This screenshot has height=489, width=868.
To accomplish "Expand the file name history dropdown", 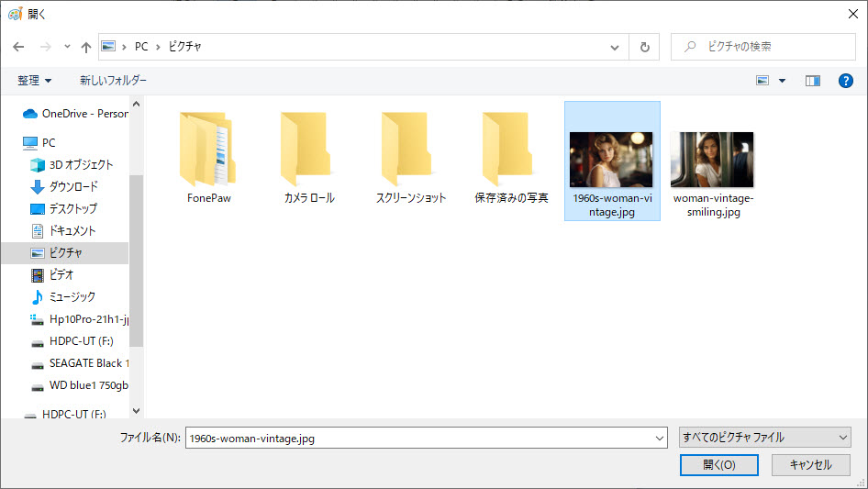I will (660, 439).
